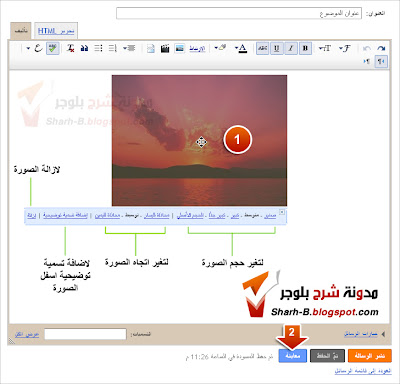Click the insert link button in toolbar
Screen dimensions: 400x384
197,49
